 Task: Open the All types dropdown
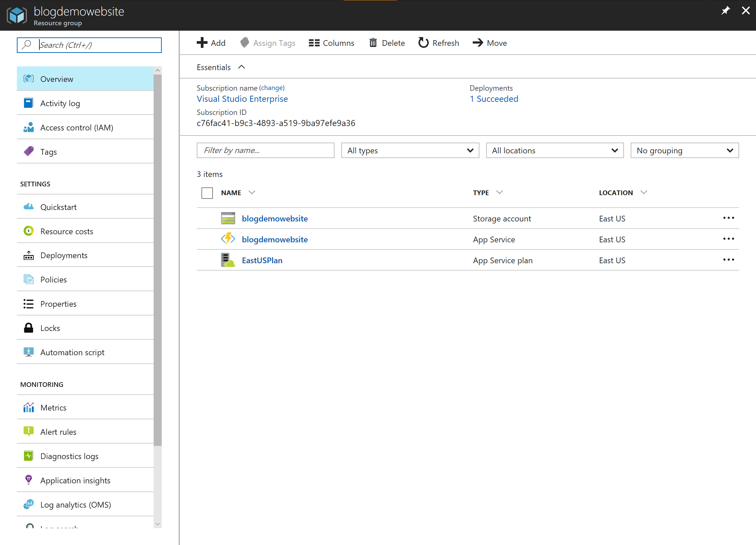point(410,150)
